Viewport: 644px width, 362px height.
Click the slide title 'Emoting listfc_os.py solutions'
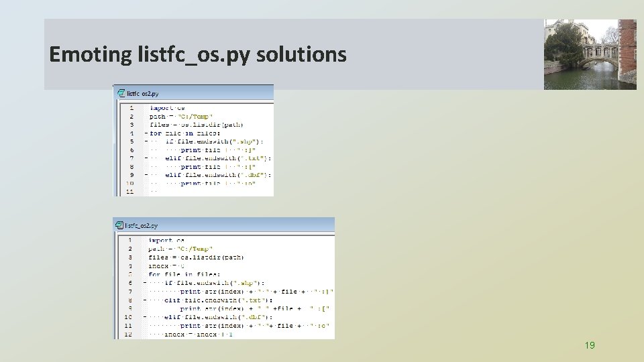(197, 54)
